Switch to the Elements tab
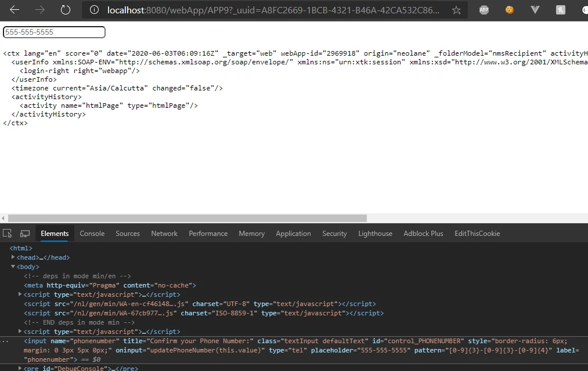This screenshot has width=588, height=371. pyautogui.click(x=55, y=234)
